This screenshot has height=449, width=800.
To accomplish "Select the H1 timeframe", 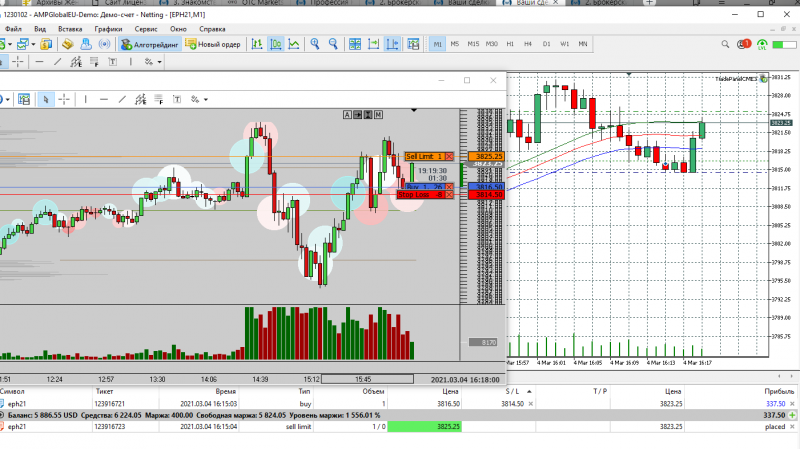I will click(x=510, y=44).
